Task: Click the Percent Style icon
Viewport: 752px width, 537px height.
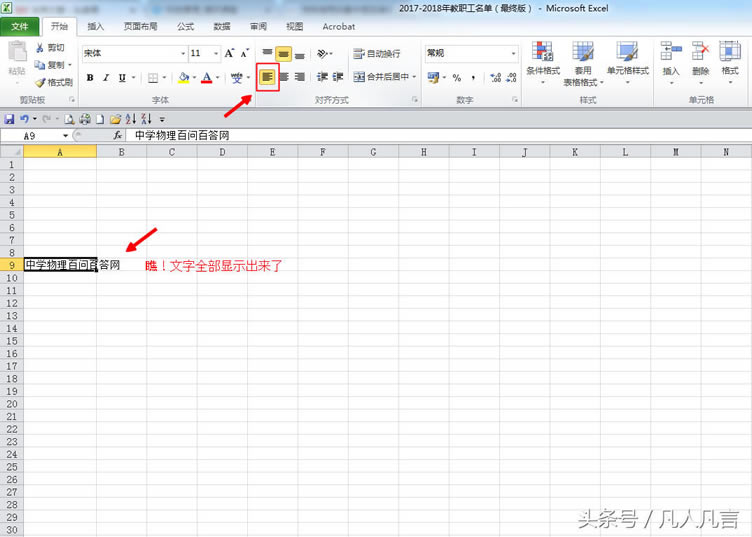Action: click(x=456, y=77)
